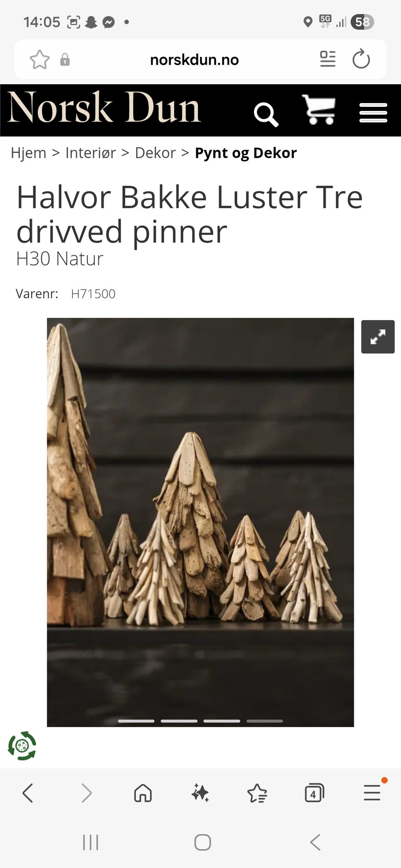The width and height of the screenshot is (401, 868).
Task: Click the Norsk Dun logo
Action: [x=104, y=108]
